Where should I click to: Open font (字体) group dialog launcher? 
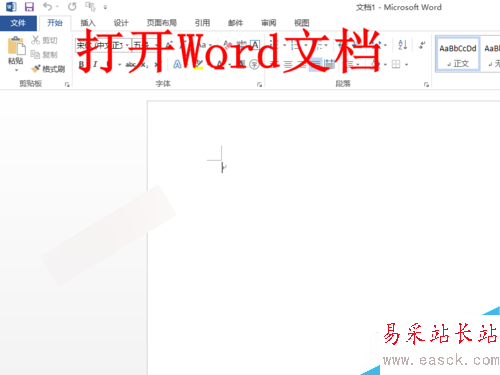click(x=259, y=85)
